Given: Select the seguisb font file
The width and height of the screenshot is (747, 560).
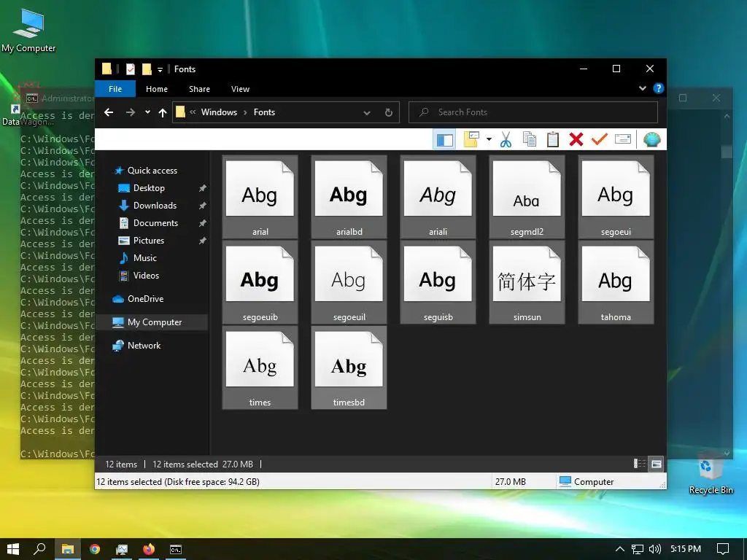Looking at the screenshot, I should coord(438,282).
